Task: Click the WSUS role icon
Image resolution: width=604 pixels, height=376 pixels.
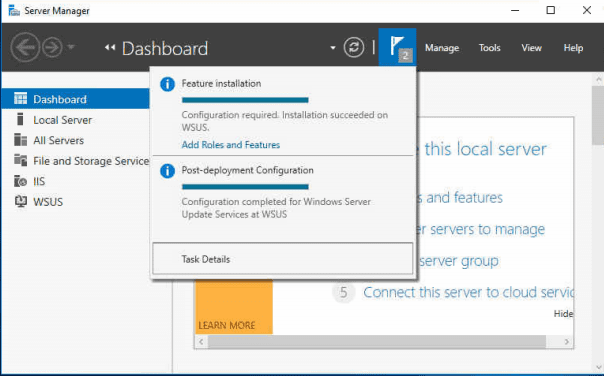Action: [x=20, y=201]
